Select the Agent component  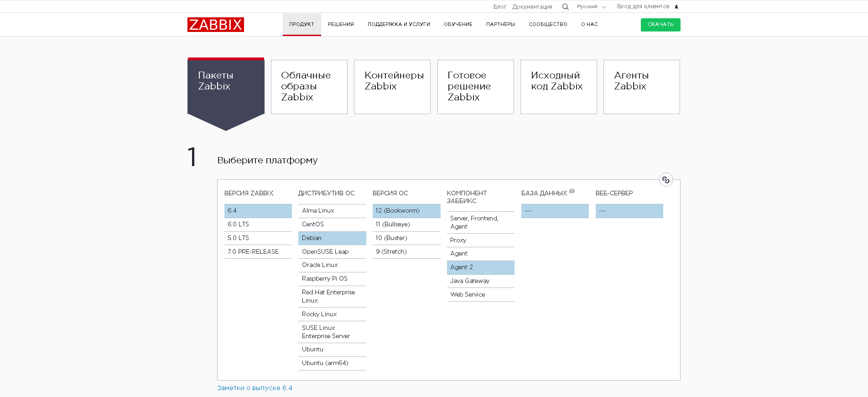click(481, 254)
